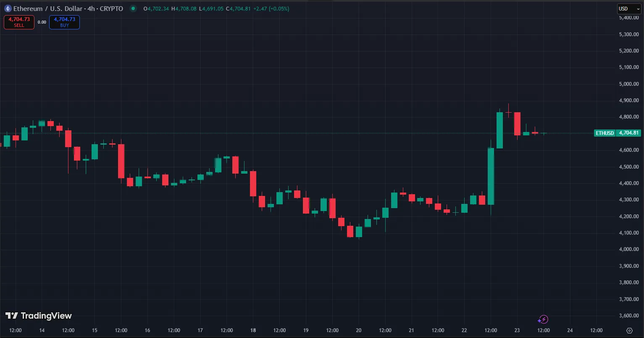Open chart settings hexagon gear icon

point(629,330)
